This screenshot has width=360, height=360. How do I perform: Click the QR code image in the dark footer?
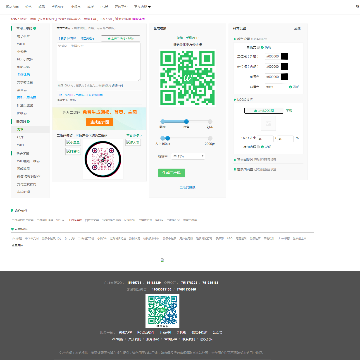coord(162,310)
